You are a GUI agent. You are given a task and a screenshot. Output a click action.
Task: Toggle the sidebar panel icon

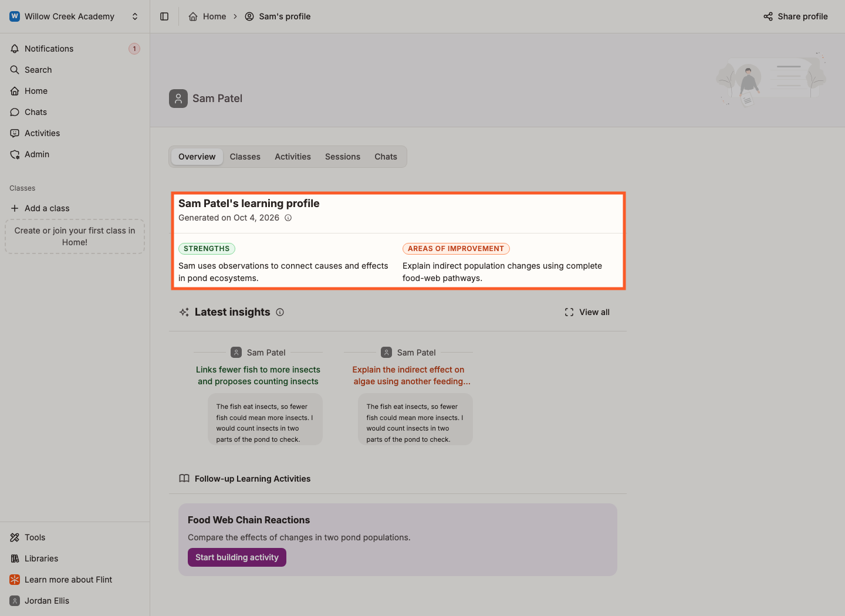[164, 16]
